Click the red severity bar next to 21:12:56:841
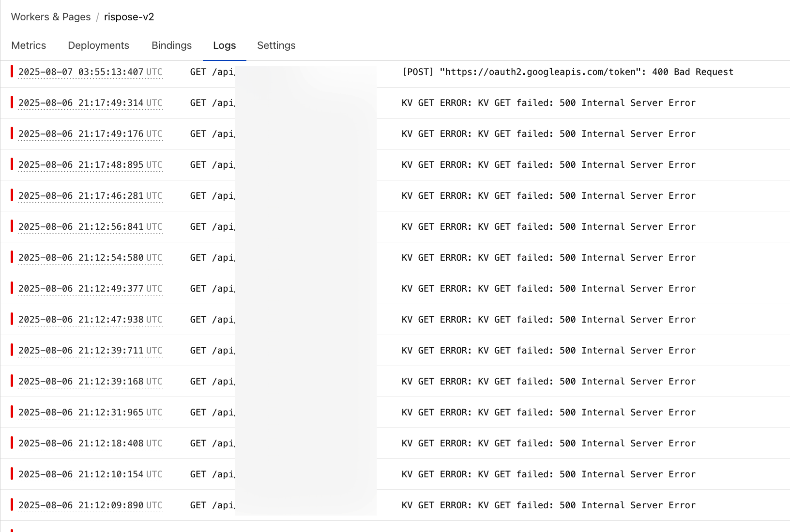 [x=12, y=226]
